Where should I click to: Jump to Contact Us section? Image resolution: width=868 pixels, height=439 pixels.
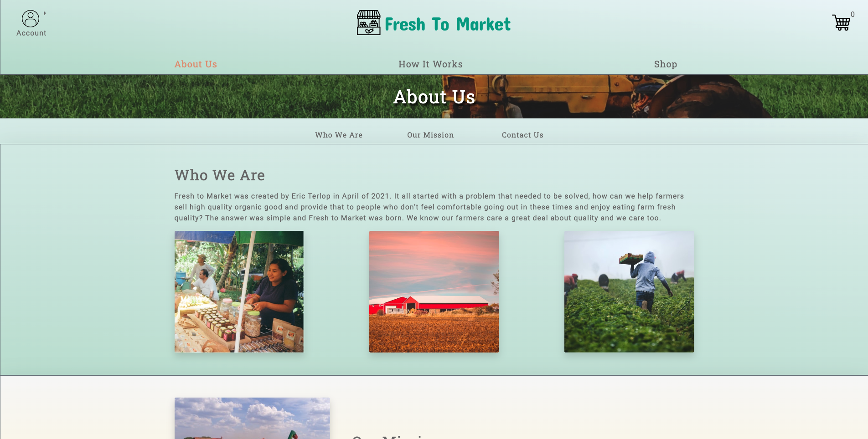[x=522, y=135]
